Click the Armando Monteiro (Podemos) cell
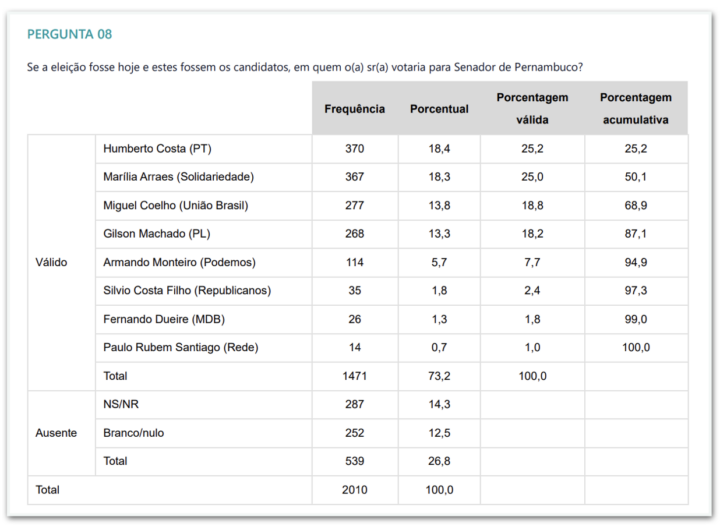Viewport: 720px width, 530px height. tap(179, 262)
